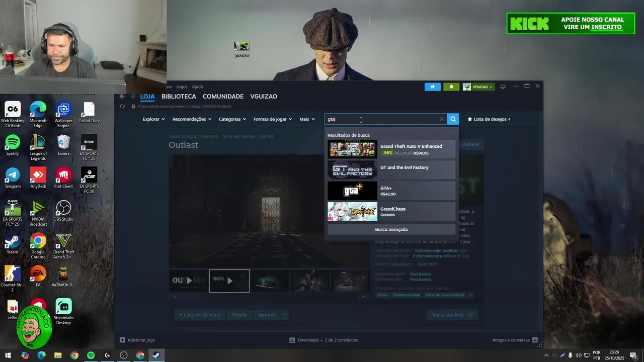Select the GTA+ search result
Viewport: 644px width, 362px height.
click(391, 191)
